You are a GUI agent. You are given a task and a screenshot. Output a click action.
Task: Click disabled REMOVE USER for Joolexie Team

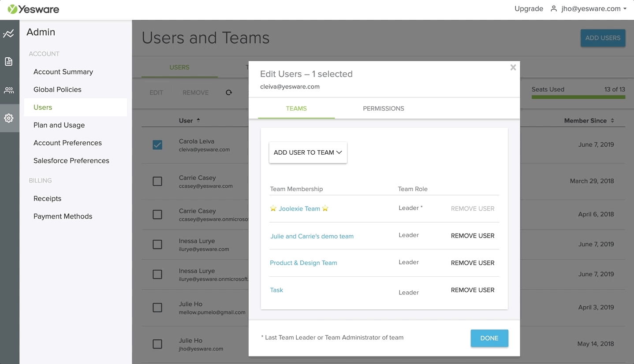pyautogui.click(x=473, y=208)
